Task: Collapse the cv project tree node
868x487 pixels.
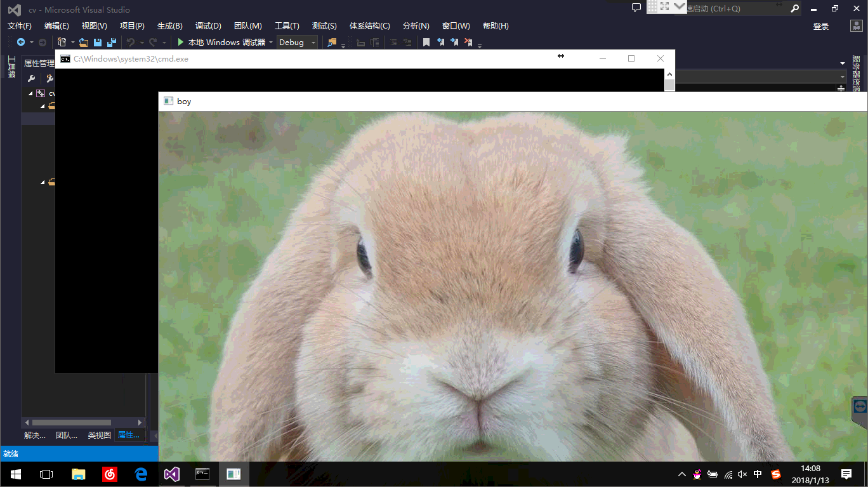Action: click(x=30, y=93)
